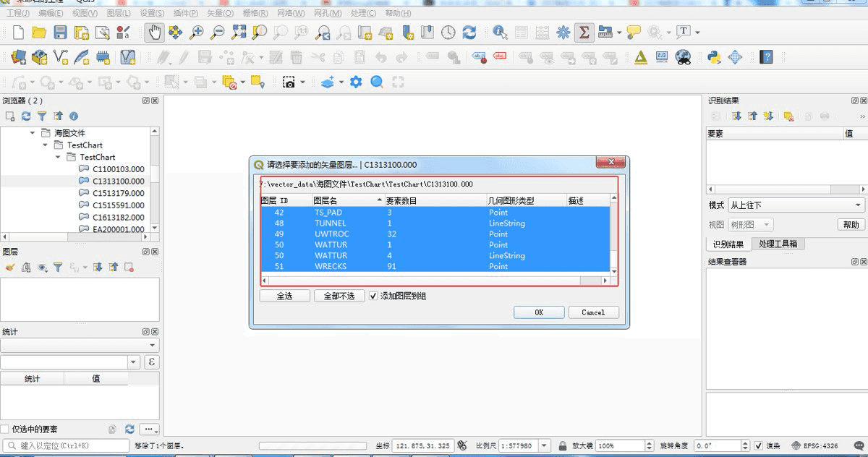Zoom to full extent icon

click(238, 33)
